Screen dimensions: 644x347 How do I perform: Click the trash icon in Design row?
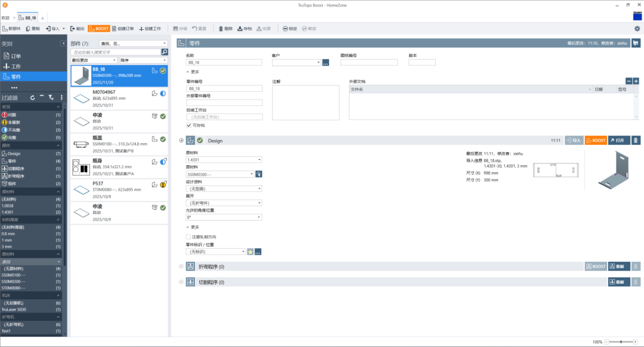point(636,140)
